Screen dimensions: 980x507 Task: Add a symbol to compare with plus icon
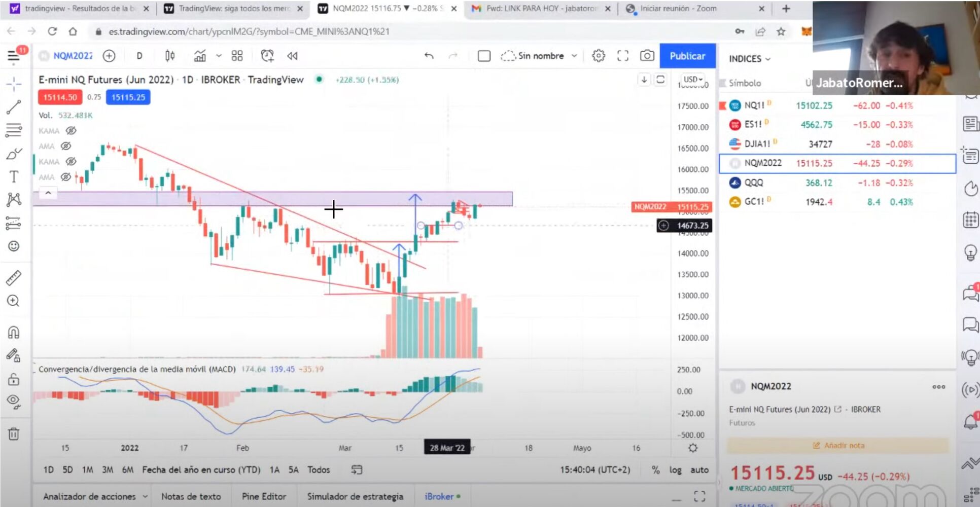(x=109, y=56)
